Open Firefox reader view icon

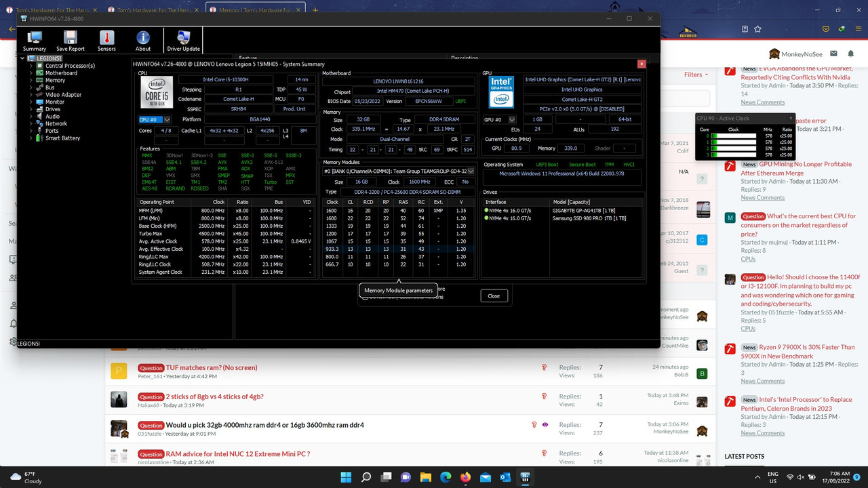coord(745,29)
